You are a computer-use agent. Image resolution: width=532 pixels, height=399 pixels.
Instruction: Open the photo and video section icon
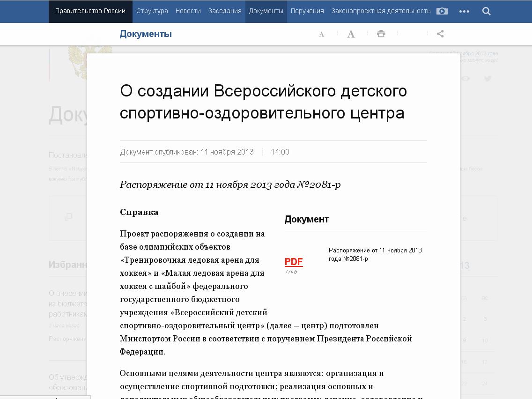tap(442, 11)
